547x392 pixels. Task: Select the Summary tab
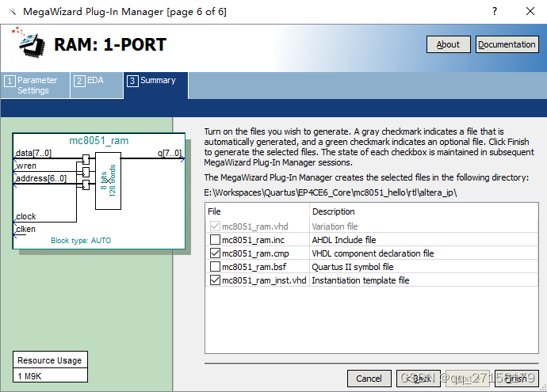[155, 86]
